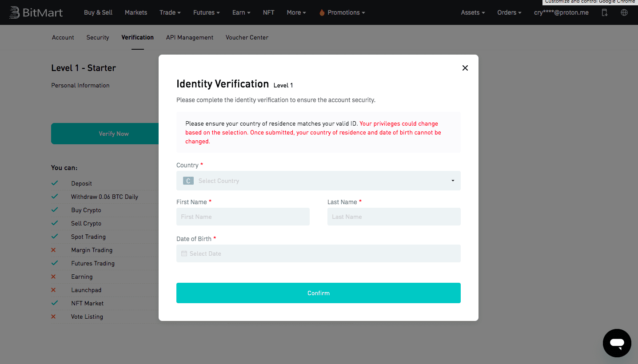Open the Voucher Center tab
The image size is (638, 364).
pos(247,37)
